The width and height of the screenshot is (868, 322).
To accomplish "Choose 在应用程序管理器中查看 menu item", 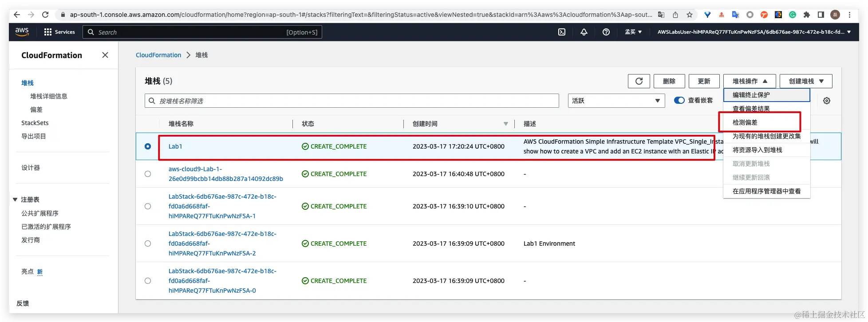I will click(766, 191).
